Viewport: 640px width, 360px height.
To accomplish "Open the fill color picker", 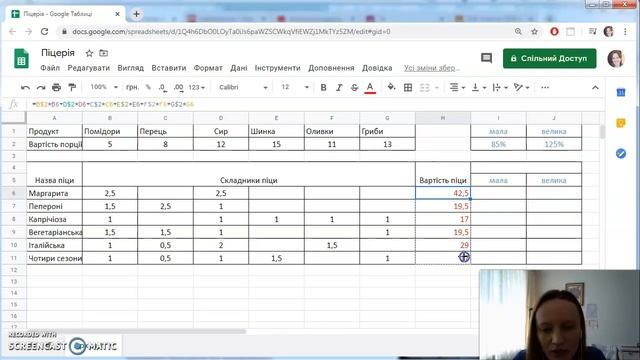I will click(391, 87).
